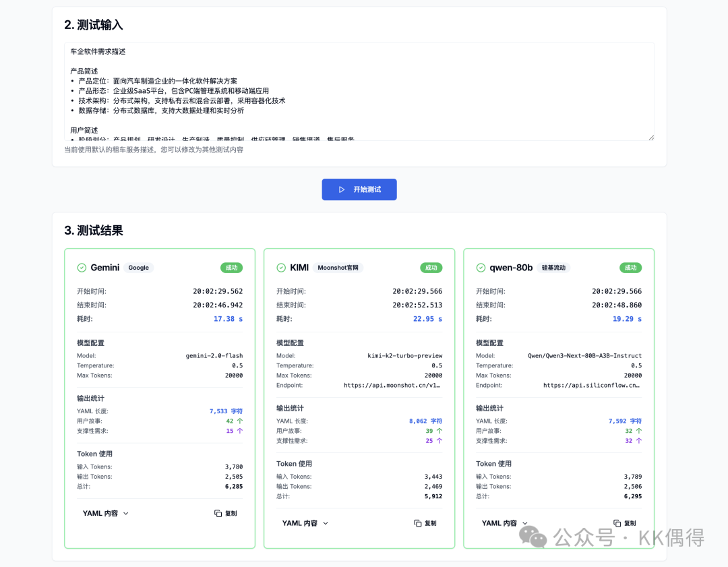
Task: Click the check-circle icon next to KIMI
Action: click(x=281, y=268)
